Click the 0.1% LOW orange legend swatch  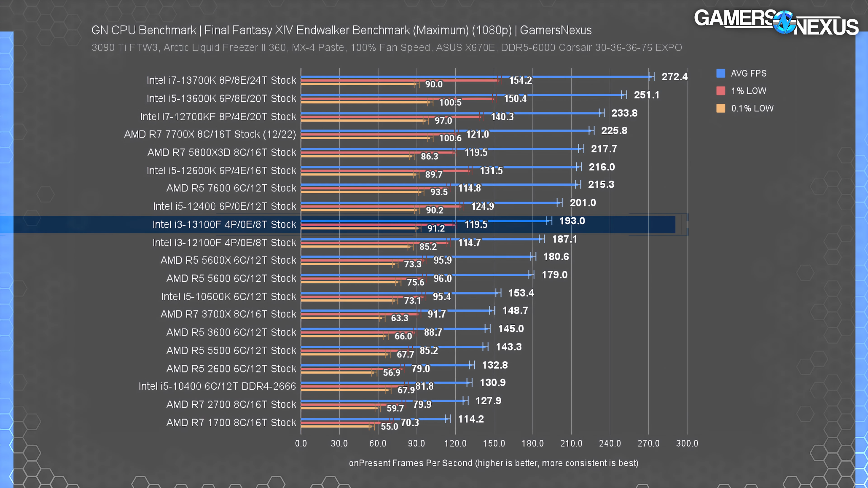(x=721, y=108)
